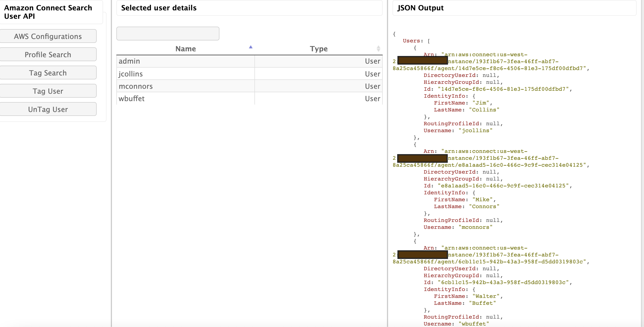644x327 pixels.
Task: Click the Type cell for admin
Action: (372, 61)
